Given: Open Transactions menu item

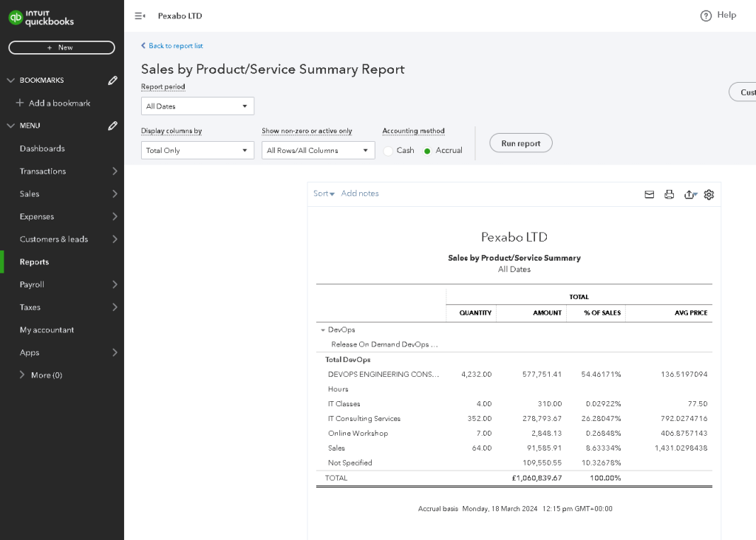Looking at the screenshot, I should pyautogui.click(x=43, y=171).
